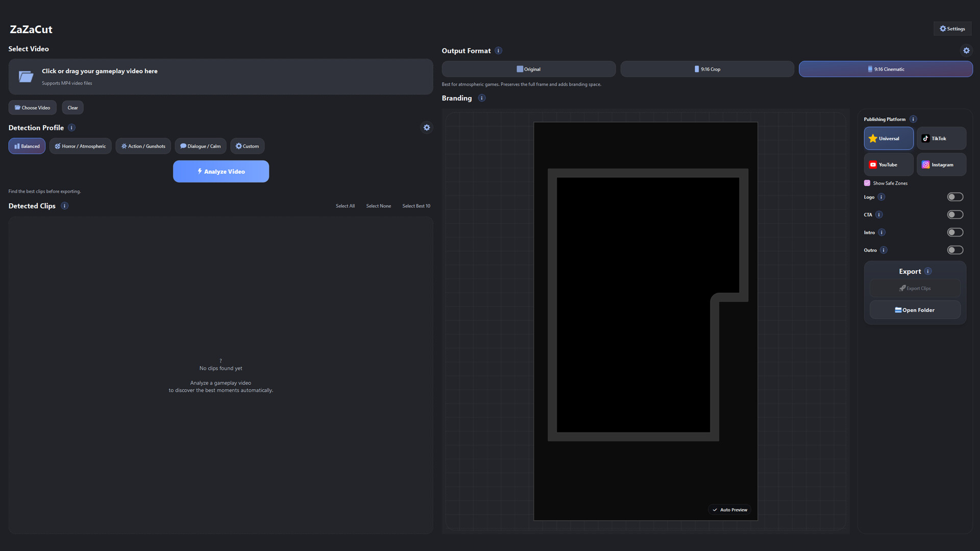Click the Export info icon
Image resolution: width=980 pixels, height=551 pixels.
point(928,271)
